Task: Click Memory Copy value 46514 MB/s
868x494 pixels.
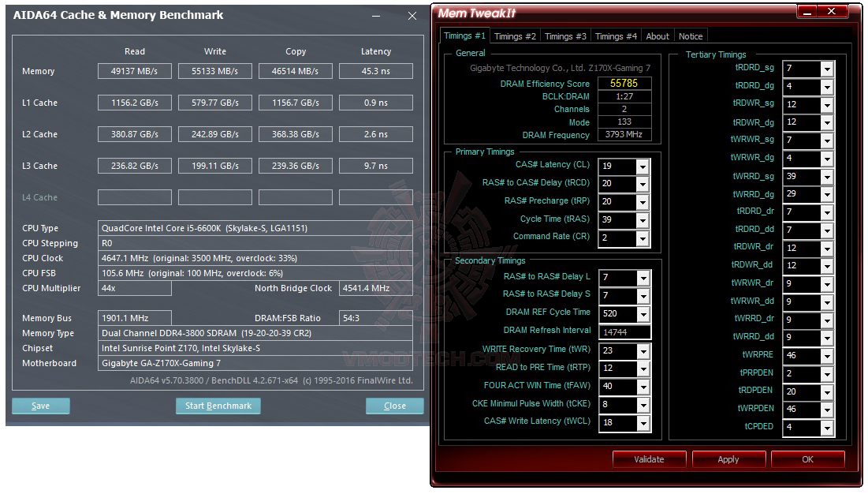Action: [296, 72]
